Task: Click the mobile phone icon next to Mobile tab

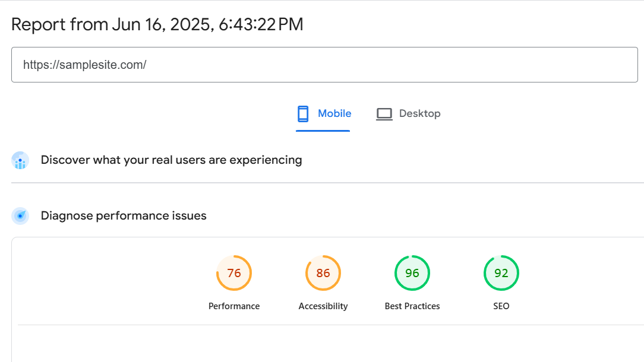Action: pyautogui.click(x=304, y=113)
